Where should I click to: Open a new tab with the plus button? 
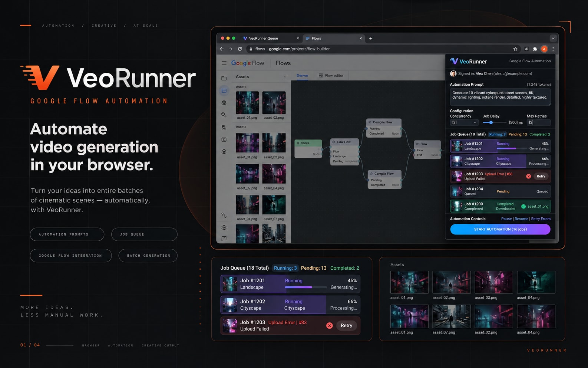coord(371,38)
